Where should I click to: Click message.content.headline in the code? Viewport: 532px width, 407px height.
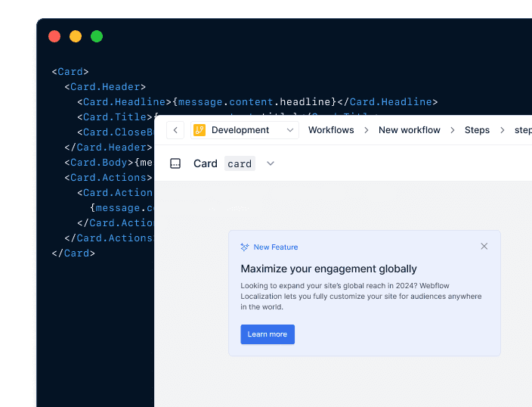point(254,102)
